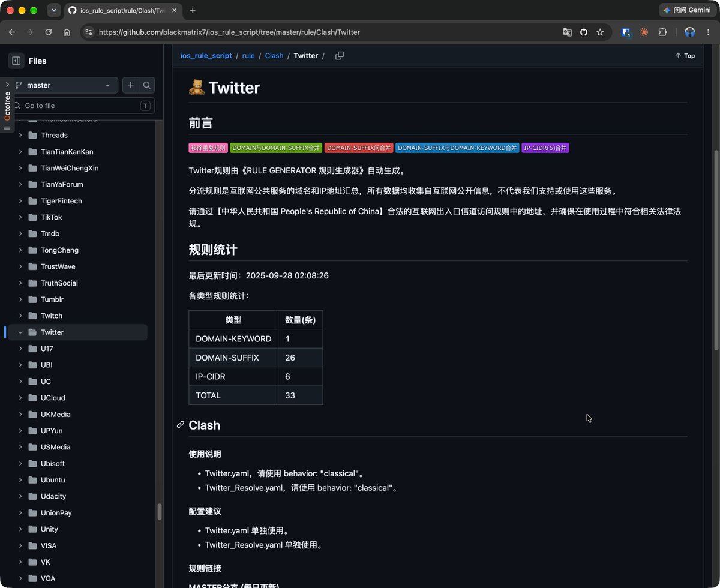Viewport: 720px width, 588px height.
Task: Reload the page with the refresh icon
Action: pyautogui.click(x=49, y=32)
